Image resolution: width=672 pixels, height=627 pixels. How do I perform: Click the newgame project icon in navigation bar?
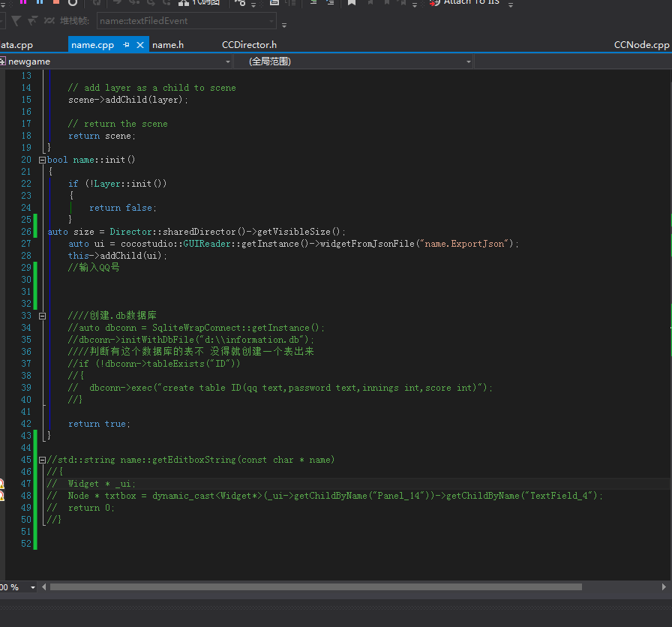tap(3, 61)
